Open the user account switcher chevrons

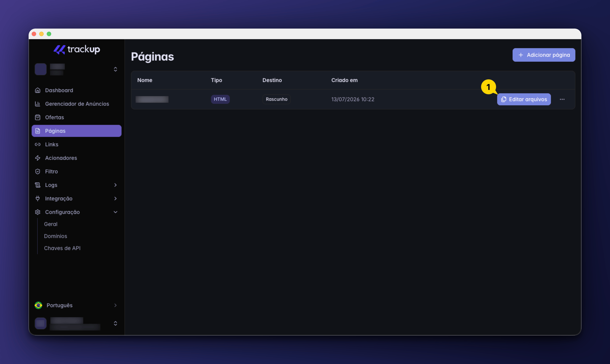115,323
